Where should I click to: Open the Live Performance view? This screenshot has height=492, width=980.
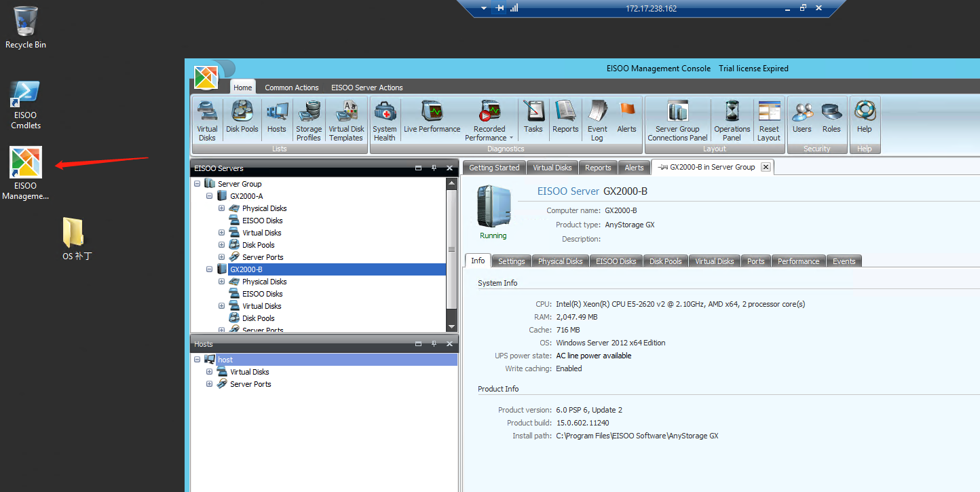point(432,117)
